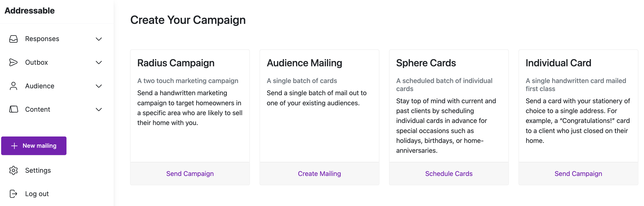This screenshot has height=206, width=644.
Task: Click Schedule Cards under Sphere Cards
Action: pos(449,174)
